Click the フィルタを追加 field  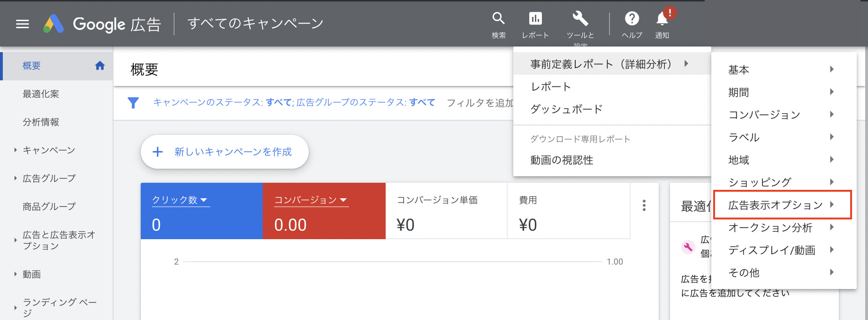(x=480, y=102)
